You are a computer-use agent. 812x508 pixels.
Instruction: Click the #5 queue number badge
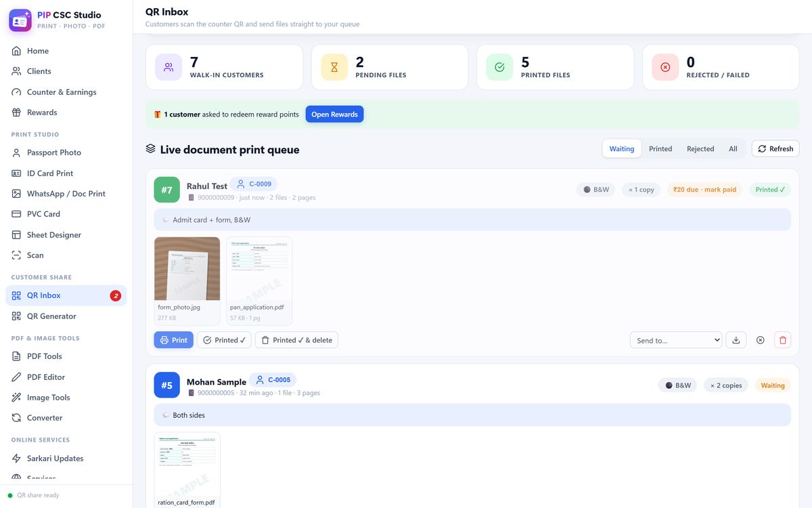166,385
